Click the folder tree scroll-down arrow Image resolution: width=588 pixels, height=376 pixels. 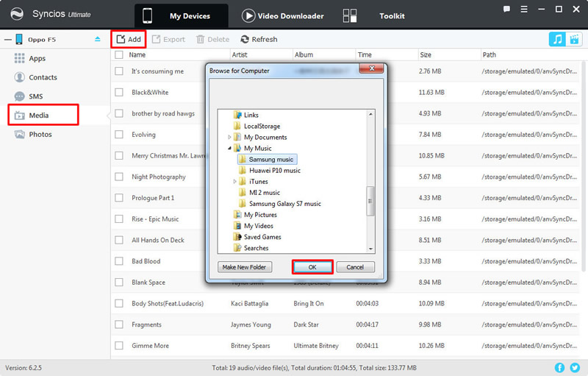[x=370, y=249]
